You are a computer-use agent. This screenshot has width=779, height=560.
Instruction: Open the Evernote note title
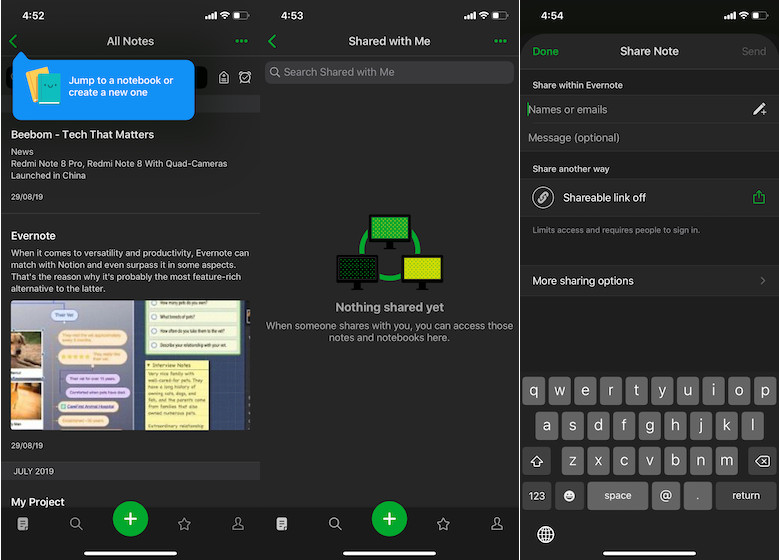(33, 236)
